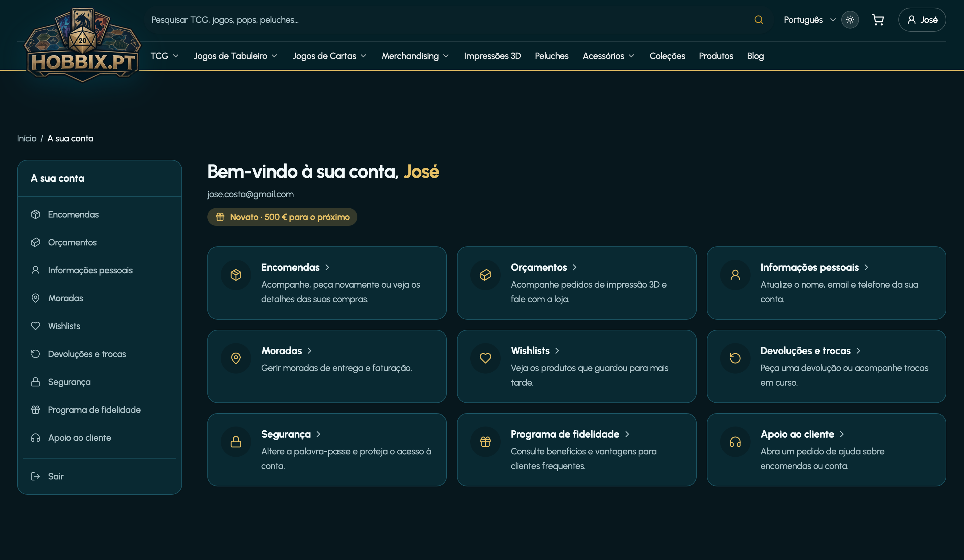Click the Informações pessoais card person icon
964x560 pixels.
pos(735,275)
